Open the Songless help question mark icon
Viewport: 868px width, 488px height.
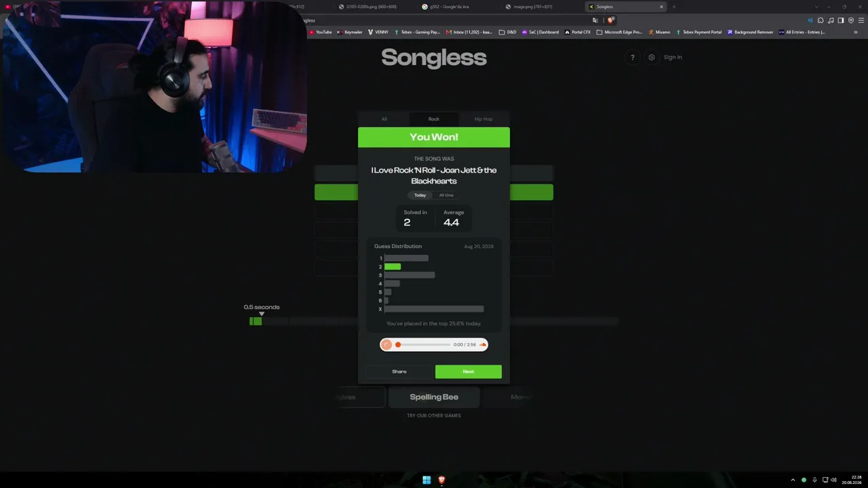coord(633,58)
